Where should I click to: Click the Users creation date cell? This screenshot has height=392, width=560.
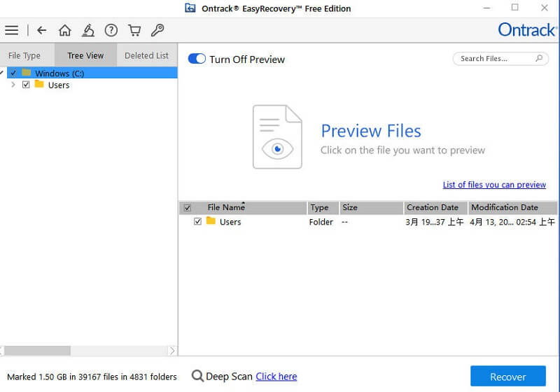tap(434, 222)
